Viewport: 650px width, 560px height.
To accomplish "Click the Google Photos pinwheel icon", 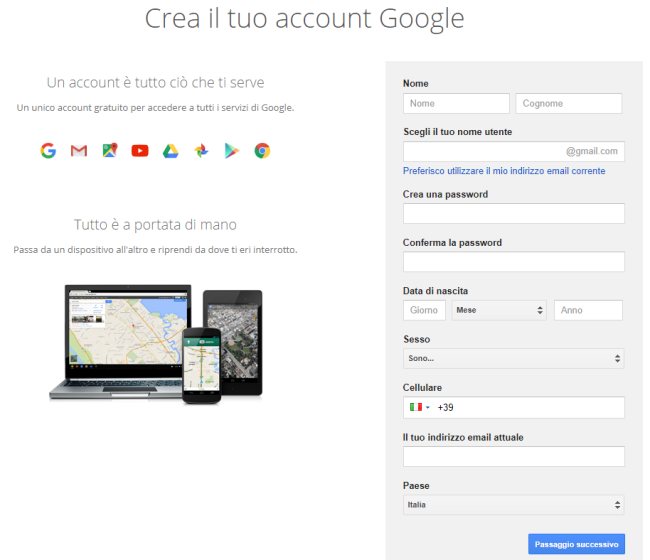I will (201, 150).
